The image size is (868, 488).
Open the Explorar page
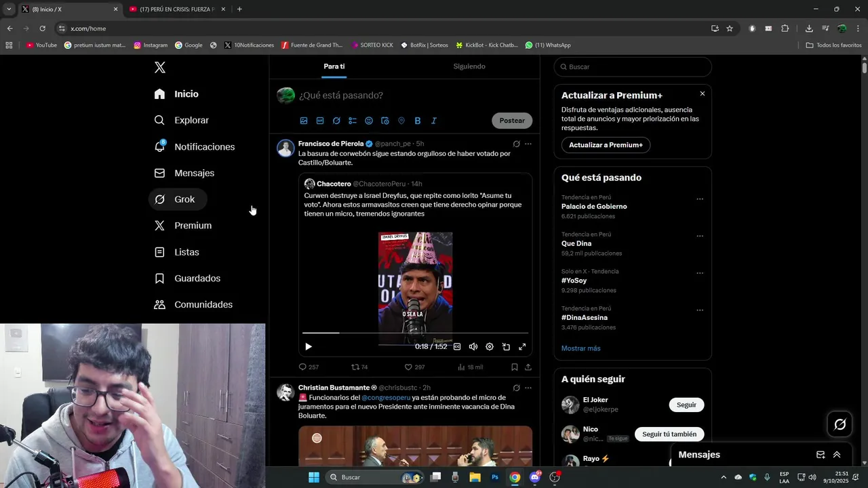coord(181,120)
